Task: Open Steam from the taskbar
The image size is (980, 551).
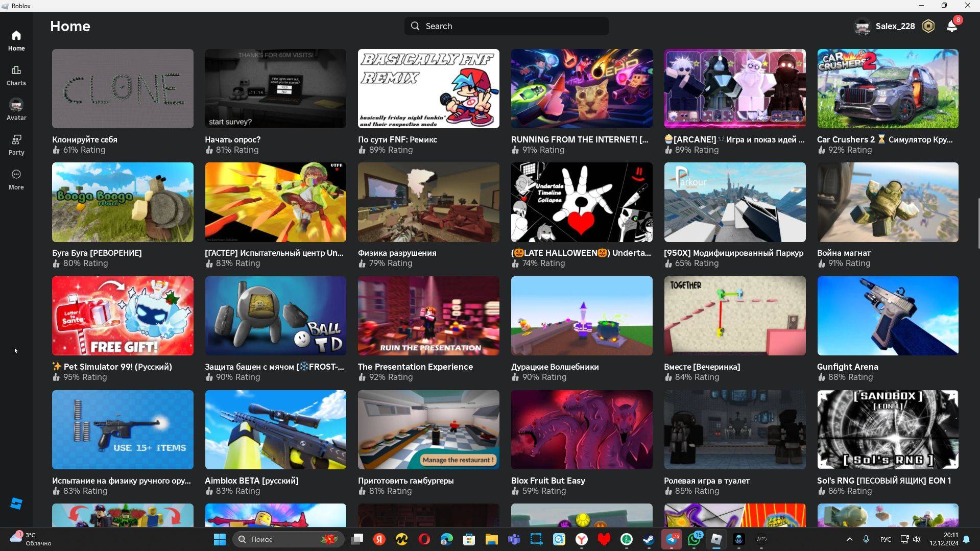Action: (649, 539)
